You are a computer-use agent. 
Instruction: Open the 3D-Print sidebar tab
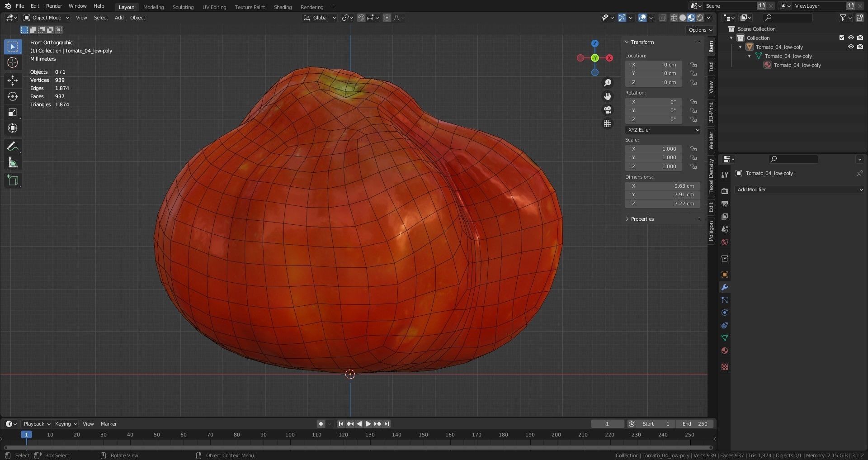point(711,113)
